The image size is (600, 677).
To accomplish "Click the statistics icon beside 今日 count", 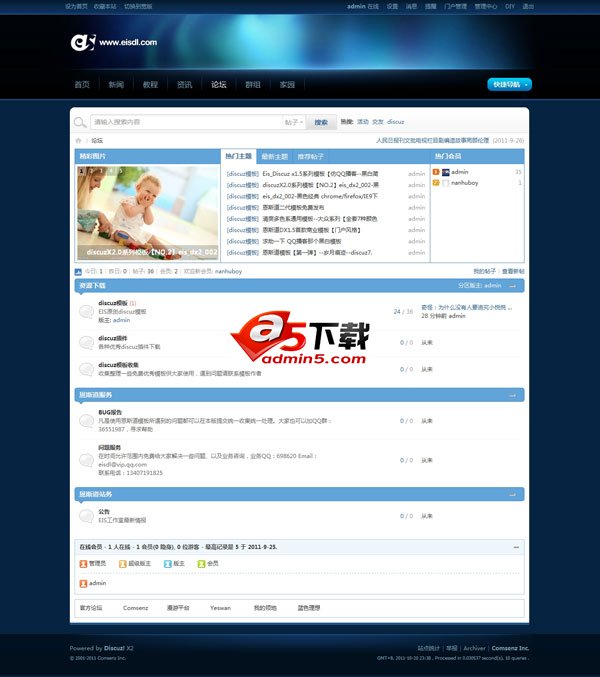I will (78, 272).
